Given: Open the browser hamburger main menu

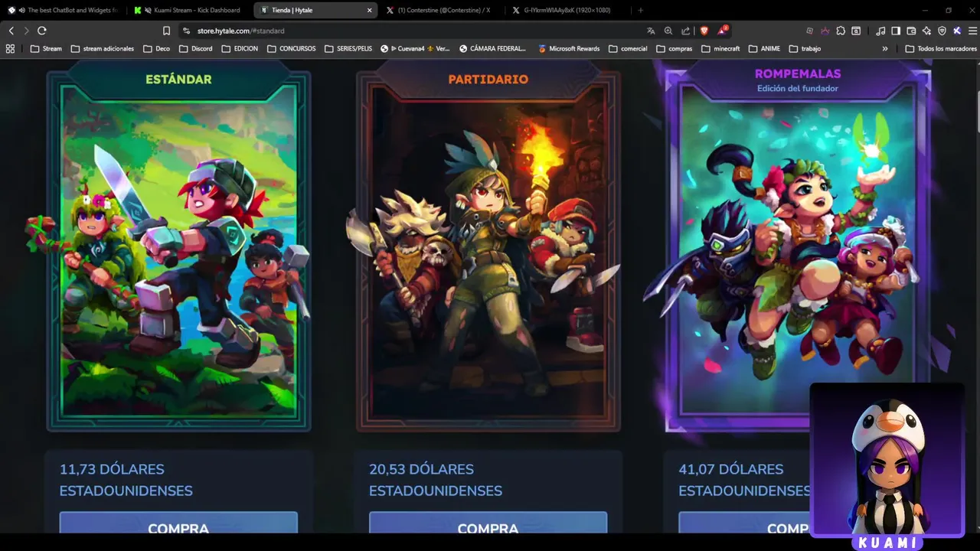Looking at the screenshot, I should click(972, 31).
